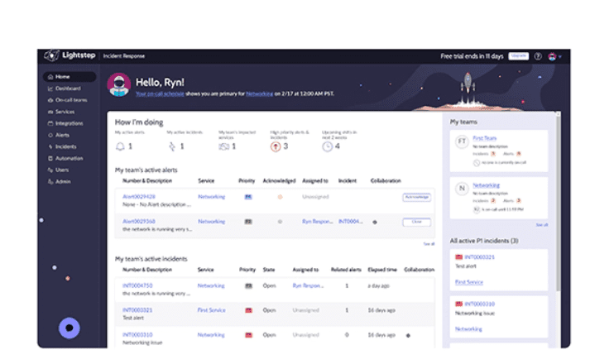Screen dimensions: 614x364
Task: Click 'Elapsed time' column header
Action: point(382,270)
